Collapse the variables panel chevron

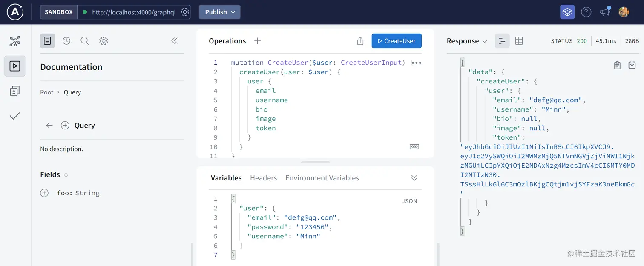click(x=414, y=178)
